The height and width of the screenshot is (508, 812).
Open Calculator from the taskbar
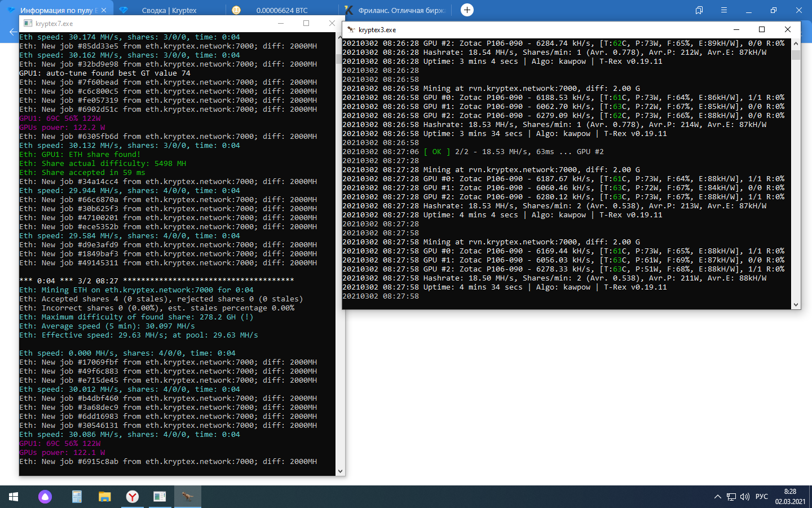point(77,497)
